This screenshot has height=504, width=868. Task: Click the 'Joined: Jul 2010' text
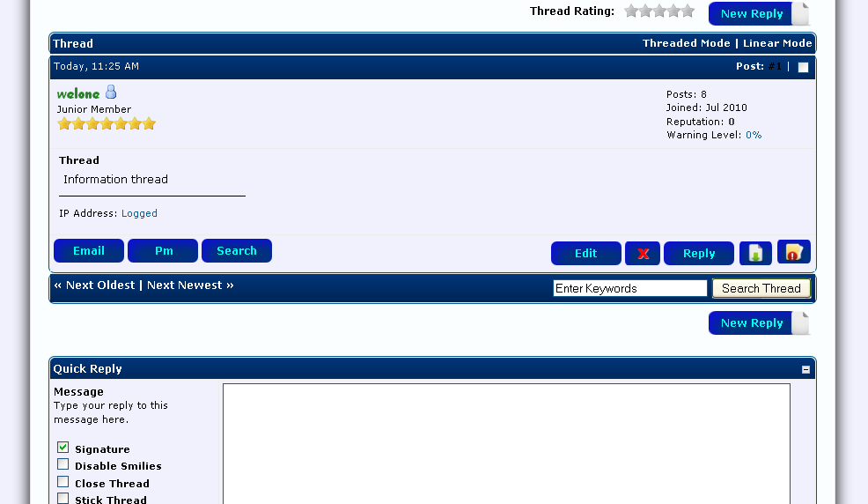706,107
